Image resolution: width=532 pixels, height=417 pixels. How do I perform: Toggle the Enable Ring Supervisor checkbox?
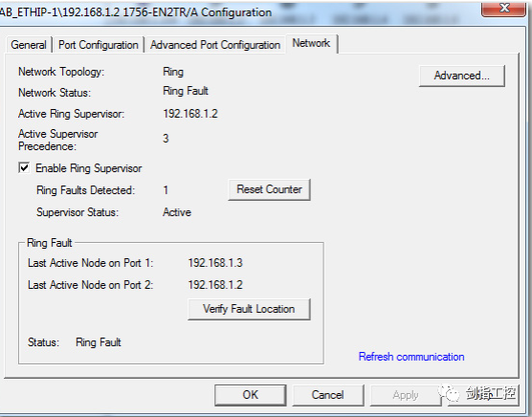point(24,167)
